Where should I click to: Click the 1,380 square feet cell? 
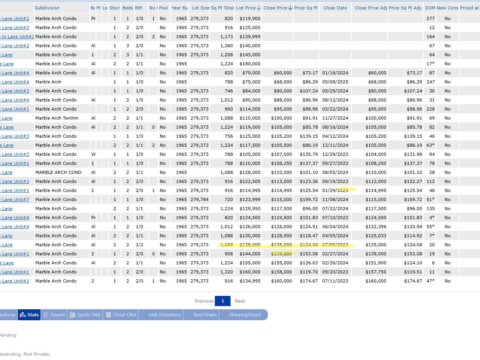click(227, 46)
